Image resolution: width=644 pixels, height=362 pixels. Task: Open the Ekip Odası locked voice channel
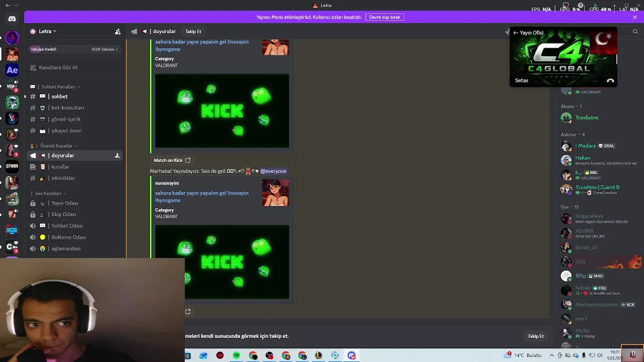click(x=75, y=215)
